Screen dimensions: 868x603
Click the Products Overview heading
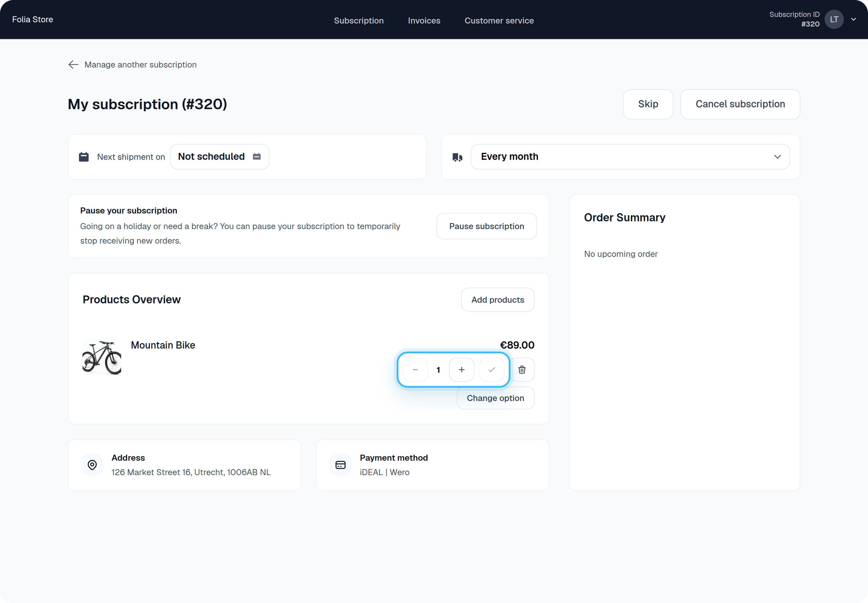coord(131,300)
